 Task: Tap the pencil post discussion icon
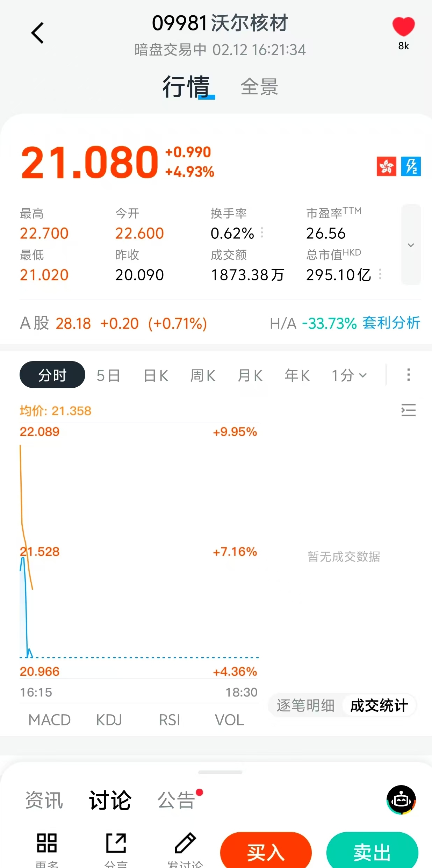coord(185,843)
